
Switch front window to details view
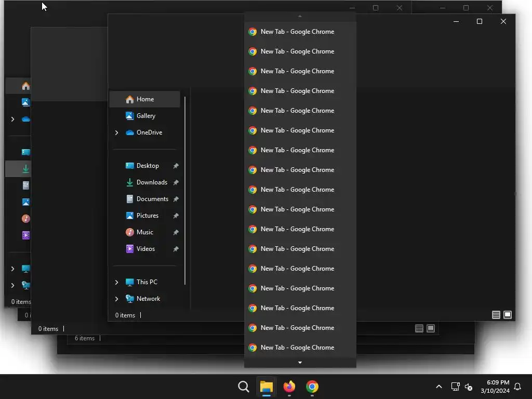tap(496, 315)
